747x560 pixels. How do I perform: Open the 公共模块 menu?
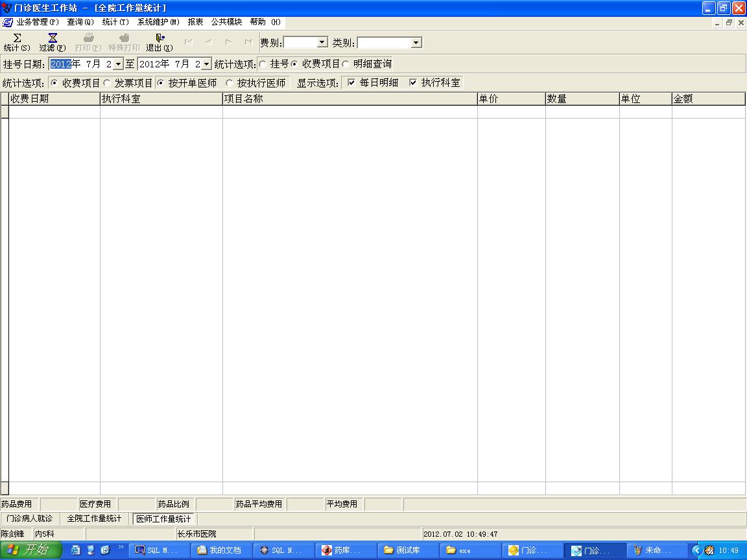[x=226, y=22]
